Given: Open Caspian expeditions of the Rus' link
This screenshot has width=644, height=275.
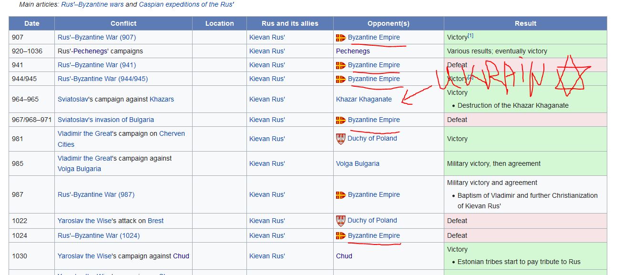Looking at the screenshot, I should tap(186, 4).
